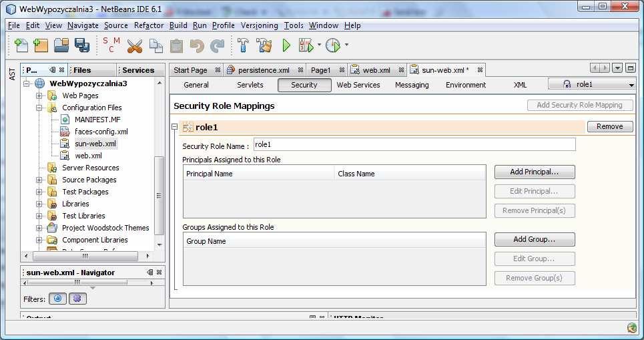Select faces-config.xml in project tree
This screenshot has width=644, height=340.
click(101, 132)
